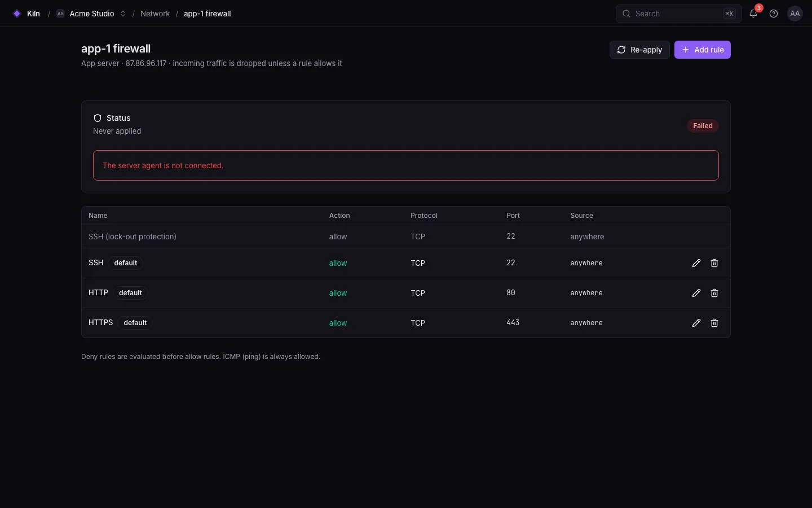Click the default tag on HTTPS rule
This screenshot has height=508, width=812.
(135, 323)
